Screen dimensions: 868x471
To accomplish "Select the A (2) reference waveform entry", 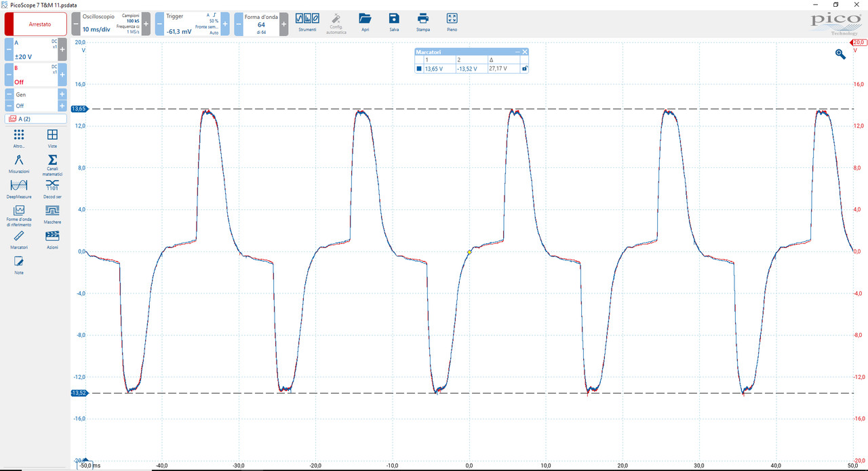I will click(x=36, y=119).
